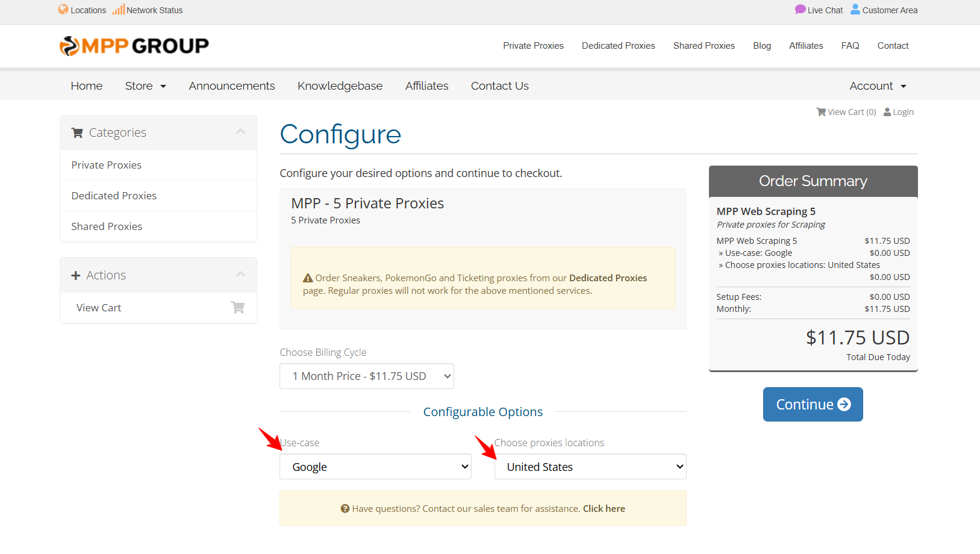
Task: Open the Contact link in top menu
Action: (x=893, y=46)
